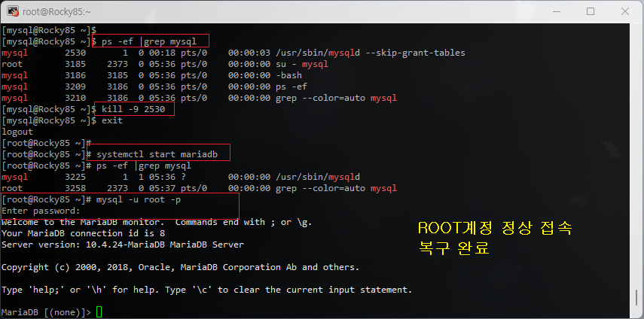The width and height of the screenshot is (644, 319).
Task: Click the 'kill -9 2530' command text
Action: (x=133, y=110)
